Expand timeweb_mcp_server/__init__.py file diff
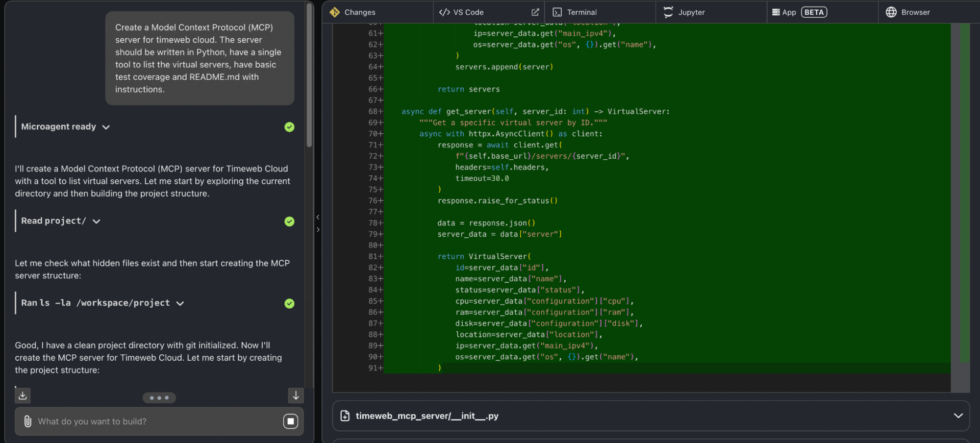Screen dimensions: 980x443 (x=958, y=416)
